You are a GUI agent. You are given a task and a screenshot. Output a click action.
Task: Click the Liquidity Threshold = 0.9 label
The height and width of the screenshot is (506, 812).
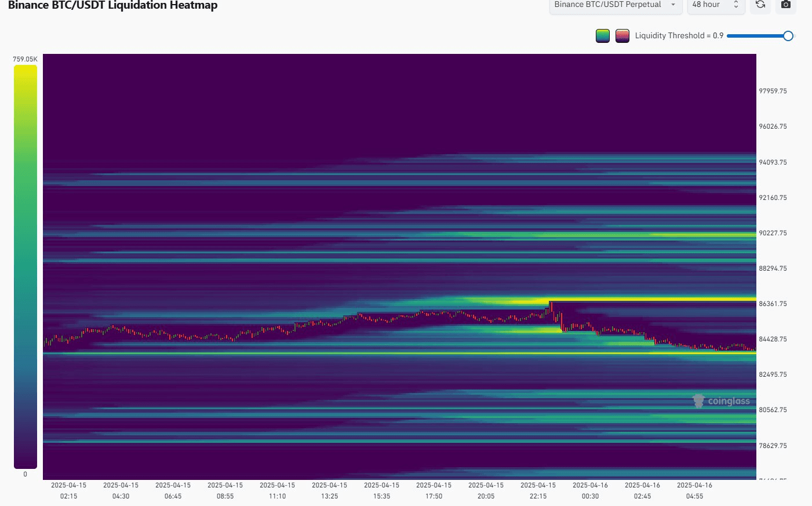click(x=679, y=36)
